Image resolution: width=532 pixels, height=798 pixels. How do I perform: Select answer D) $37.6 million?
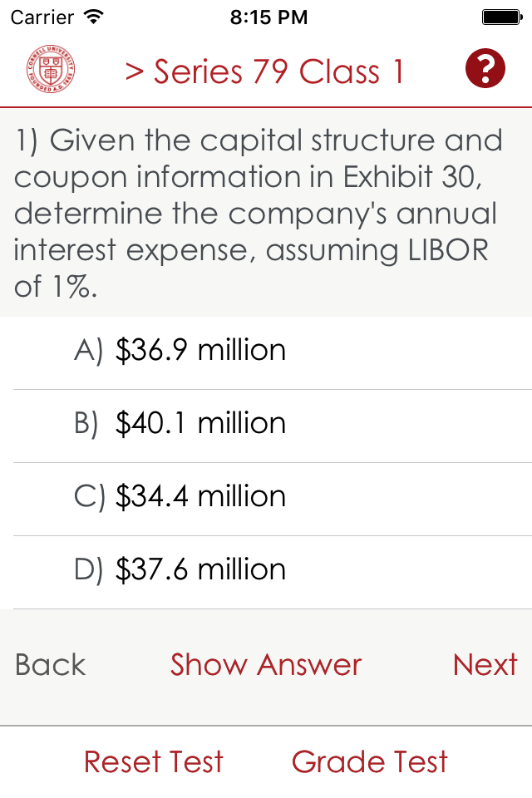(x=200, y=570)
